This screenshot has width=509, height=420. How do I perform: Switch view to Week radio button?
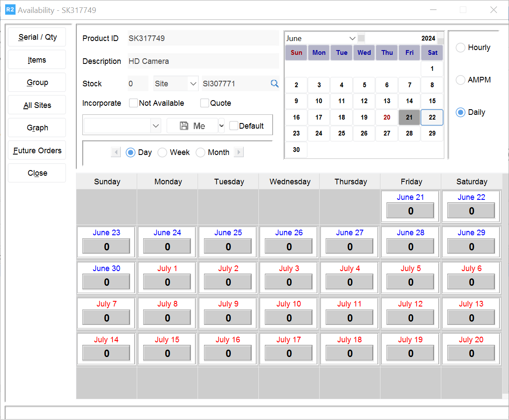point(163,152)
